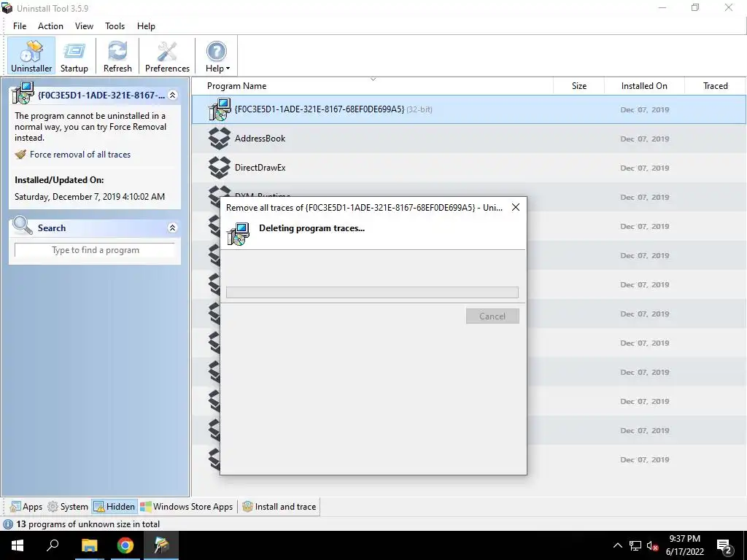
Task: Open the File menu
Action: tap(20, 26)
